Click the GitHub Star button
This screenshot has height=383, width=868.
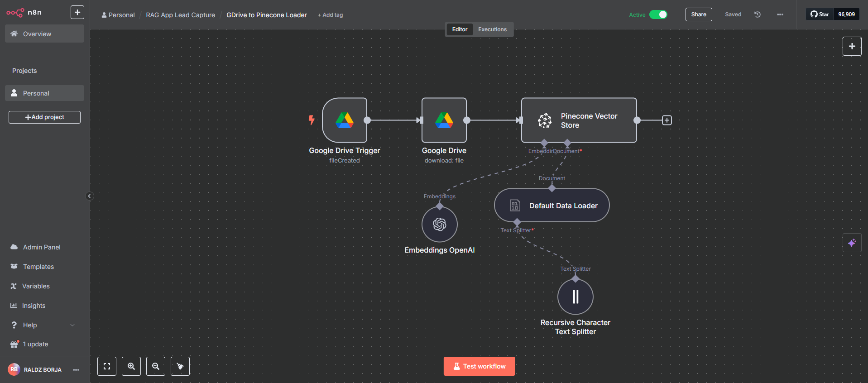820,14
